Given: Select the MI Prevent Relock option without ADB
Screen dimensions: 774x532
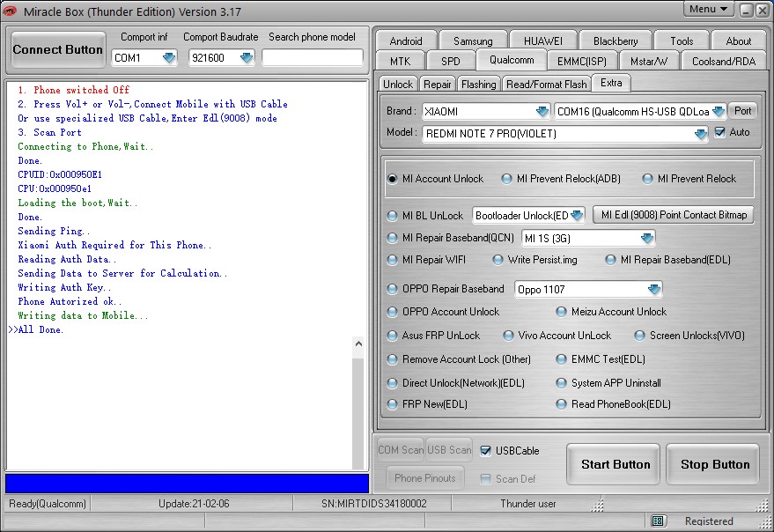Looking at the screenshot, I should click(647, 179).
